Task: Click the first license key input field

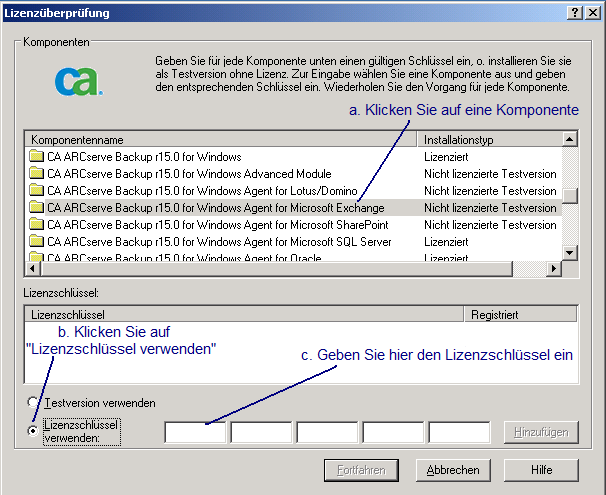Action: pos(195,432)
